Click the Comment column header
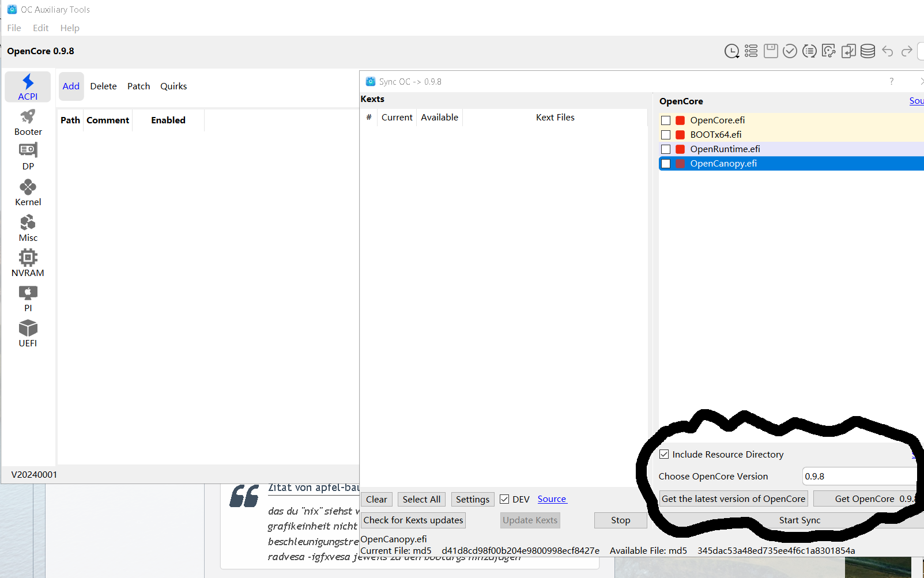 tap(108, 120)
